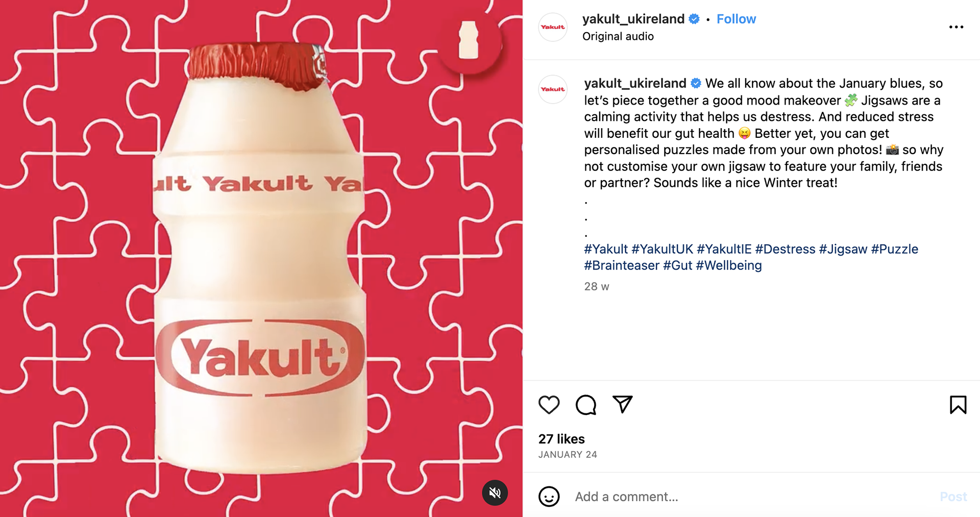
Task: Click the Yakult bottle video to pause
Action: pos(261,258)
